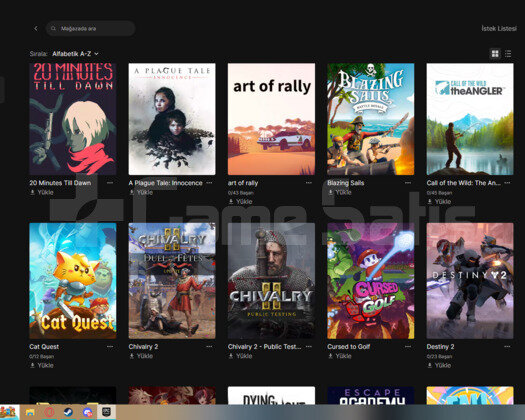Click the Blazing Sails title text

pos(346,183)
